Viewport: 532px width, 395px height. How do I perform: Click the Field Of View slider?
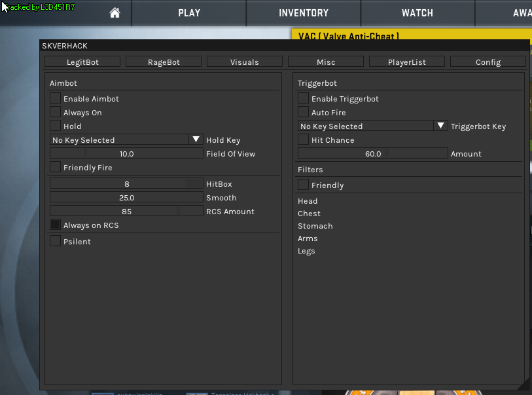click(126, 153)
